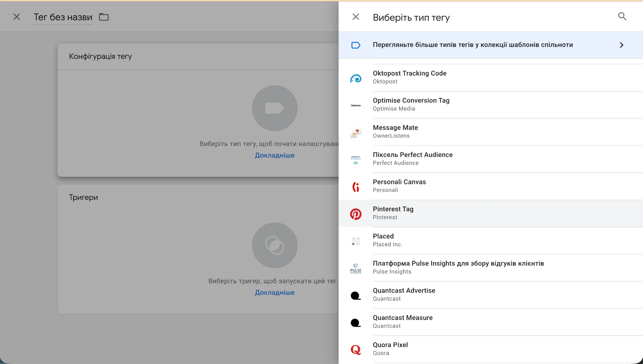Close the tag type selection panel
The width and height of the screenshot is (643, 364).
tap(356, 17)
